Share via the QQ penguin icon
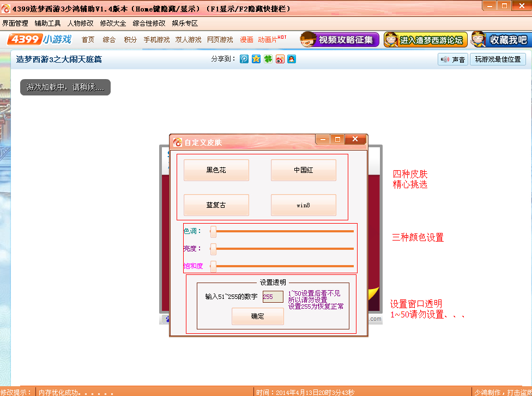The height and width of the screenshot is (396, 532). click(292, 59)
